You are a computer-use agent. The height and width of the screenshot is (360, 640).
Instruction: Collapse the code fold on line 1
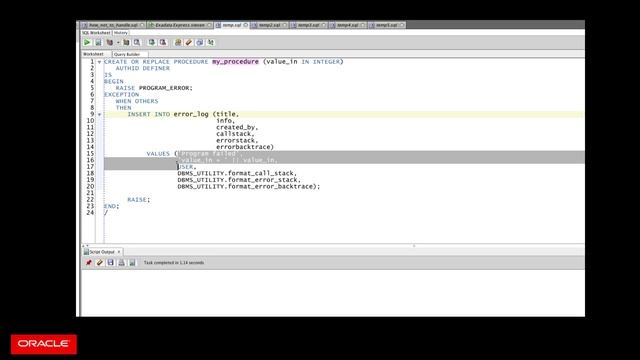pos(99,62)
